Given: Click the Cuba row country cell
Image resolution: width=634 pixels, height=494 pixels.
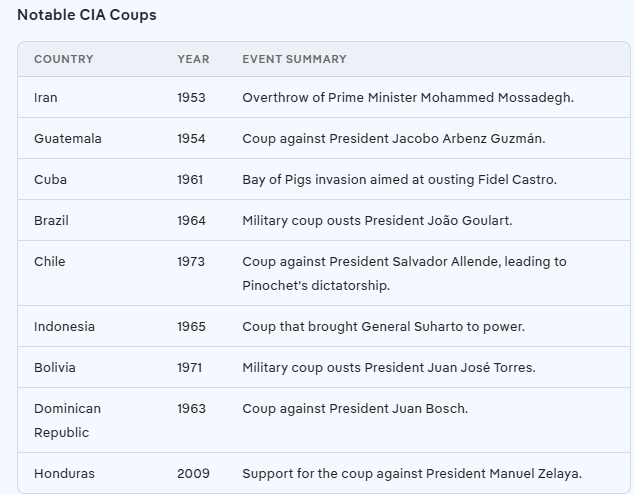Looking at the screenshot, I should click(50, 180).
